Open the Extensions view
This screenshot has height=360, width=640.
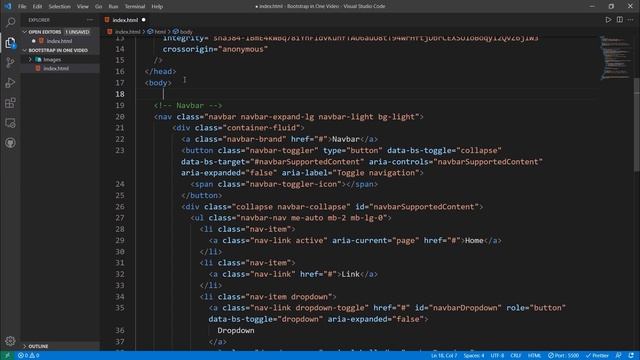point(11,103)
